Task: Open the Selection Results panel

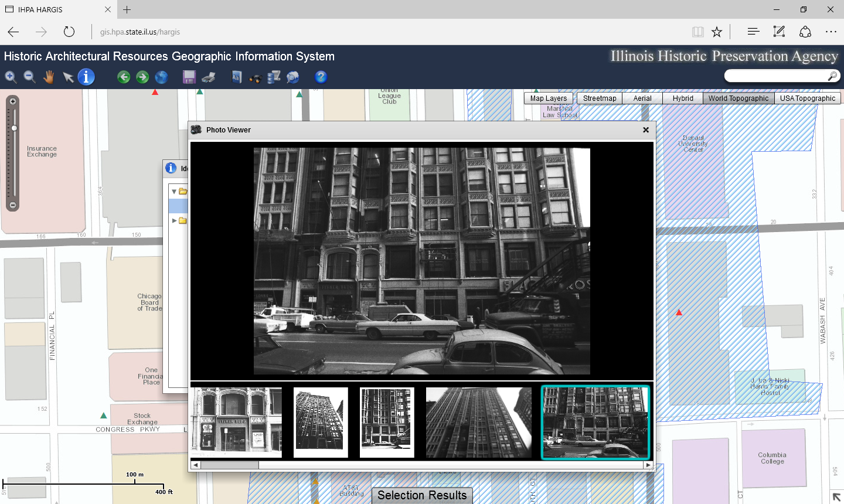Action: point(422,495)
